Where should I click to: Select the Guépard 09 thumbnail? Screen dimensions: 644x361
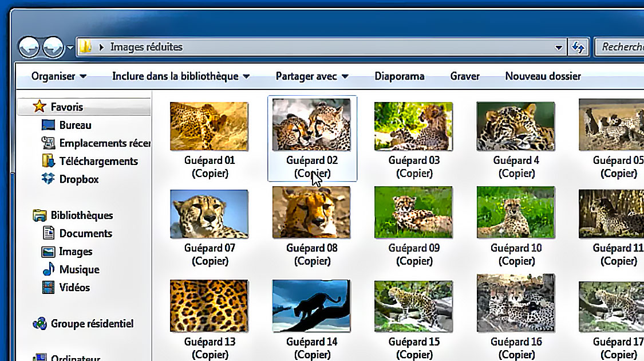(413, 212)
